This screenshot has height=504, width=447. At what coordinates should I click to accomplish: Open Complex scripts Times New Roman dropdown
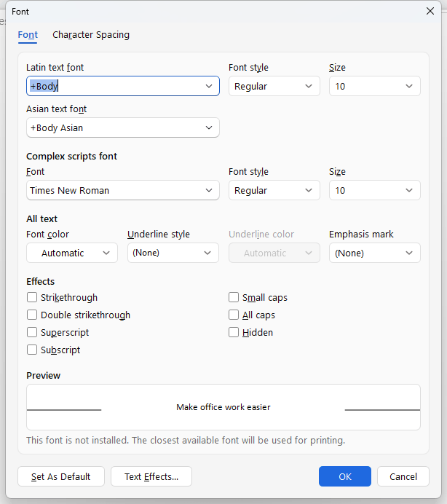tap(122, 190)
